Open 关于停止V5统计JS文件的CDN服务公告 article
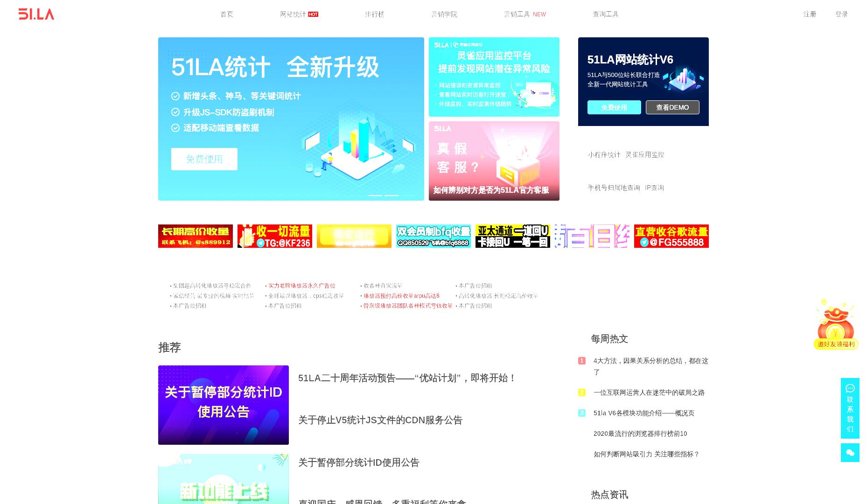The image size is (867, 504). click(x=380, y=420)
